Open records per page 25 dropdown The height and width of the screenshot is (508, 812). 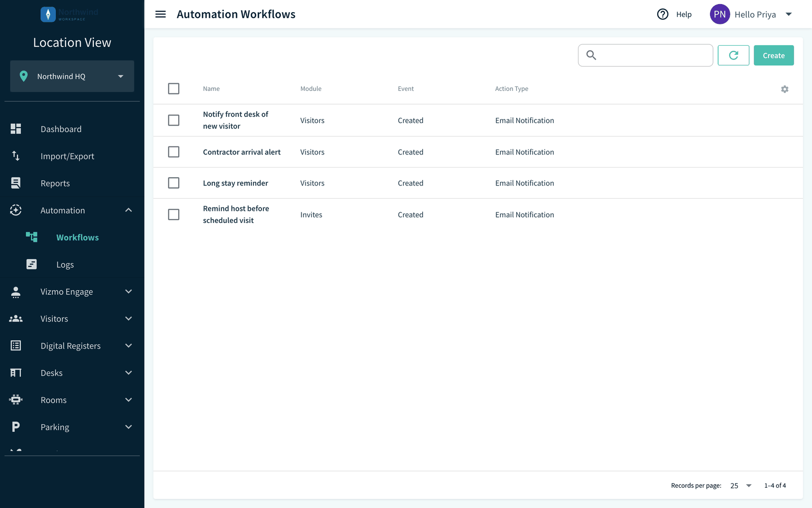click(x=741, y=486)
